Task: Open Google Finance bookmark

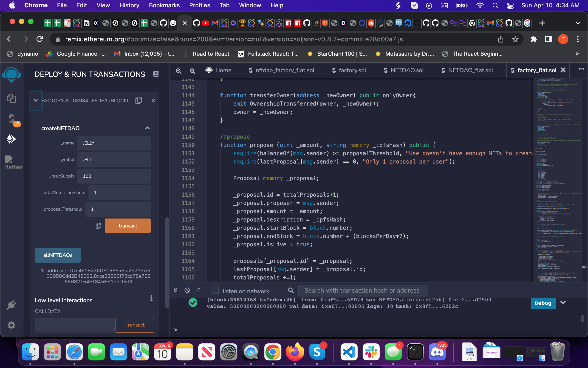Action: click(76, 54)
